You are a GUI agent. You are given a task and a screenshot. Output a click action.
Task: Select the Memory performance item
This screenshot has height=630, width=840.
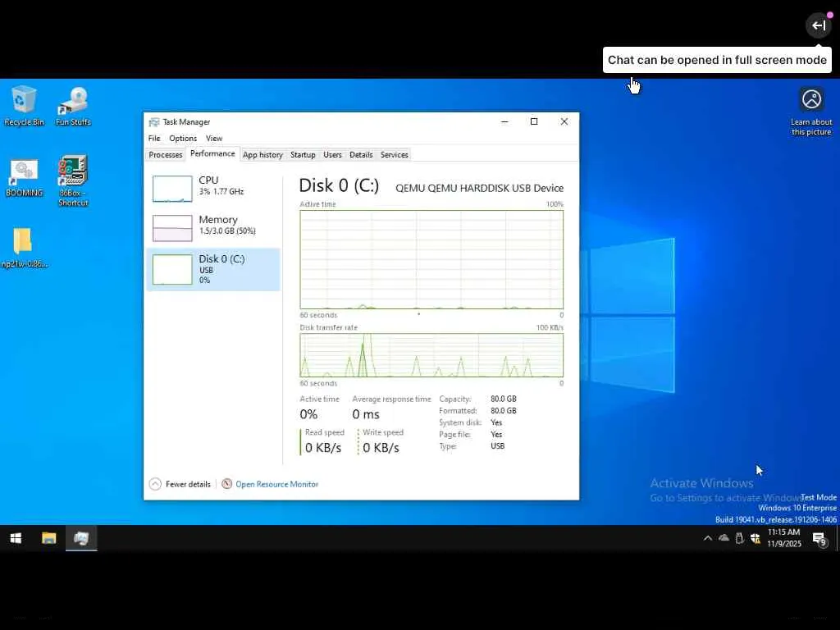pos(213,228)
